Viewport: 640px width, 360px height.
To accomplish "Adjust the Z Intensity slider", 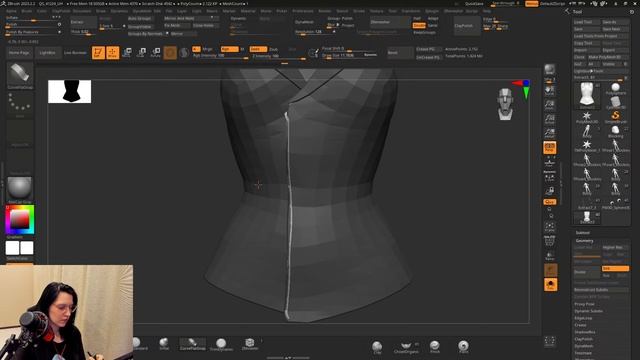I will (279, 56).
